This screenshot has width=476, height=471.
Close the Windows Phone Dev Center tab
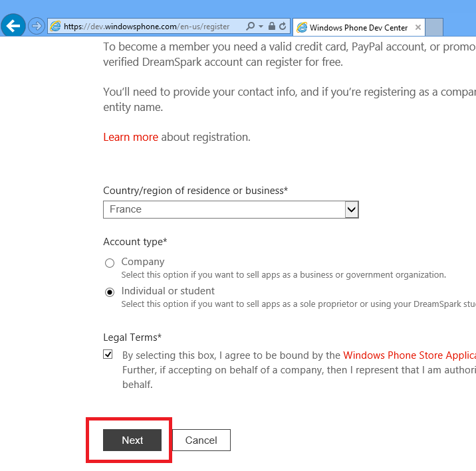tap(418, 28)
